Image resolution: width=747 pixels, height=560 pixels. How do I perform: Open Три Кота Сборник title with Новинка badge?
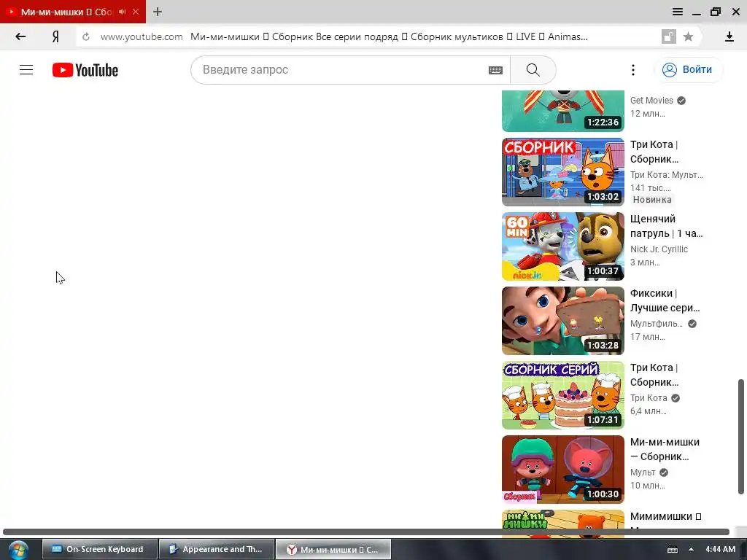pos(654,152)
